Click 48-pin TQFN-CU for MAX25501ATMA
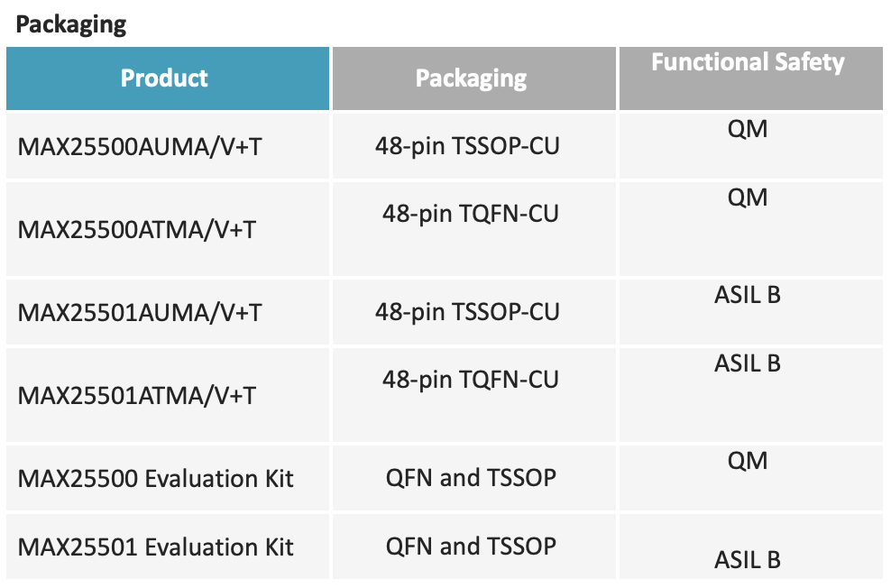 471,380
